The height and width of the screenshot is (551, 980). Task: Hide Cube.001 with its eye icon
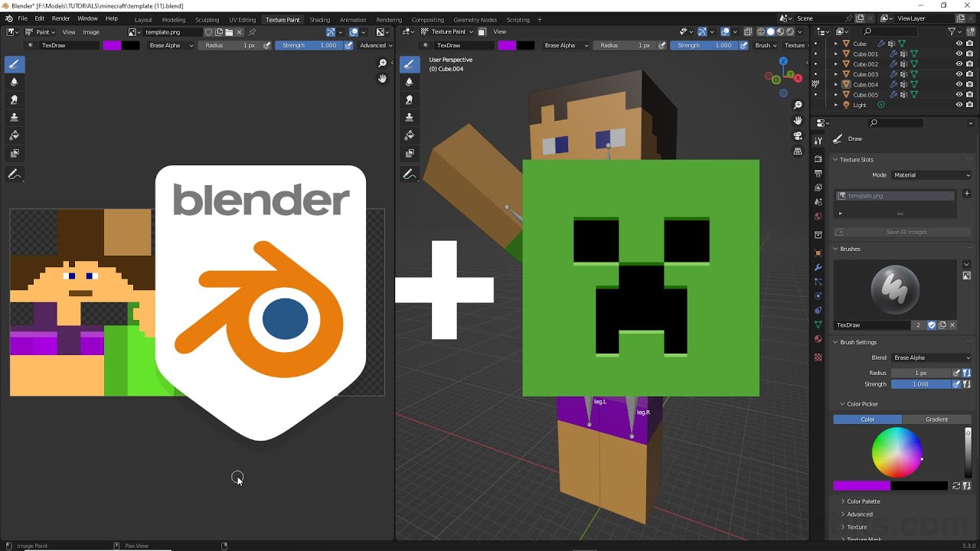pos(959,54)
